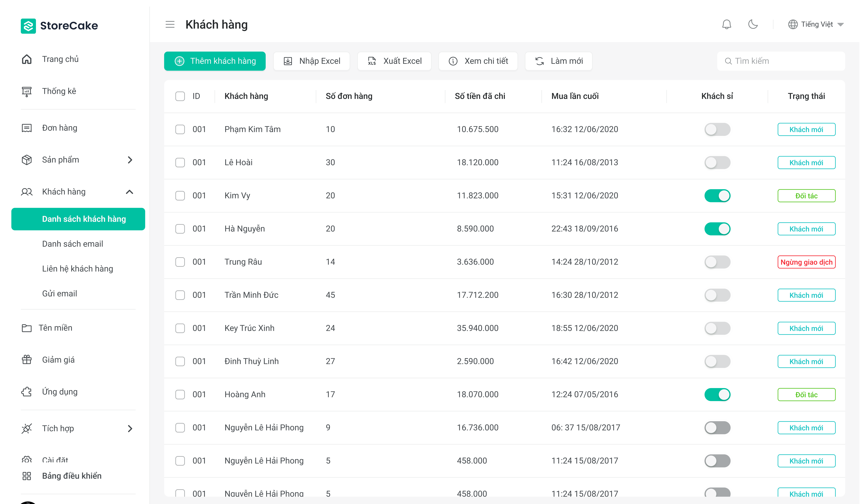
Task: Click Xuất Excel button
Action: (394, 61)
